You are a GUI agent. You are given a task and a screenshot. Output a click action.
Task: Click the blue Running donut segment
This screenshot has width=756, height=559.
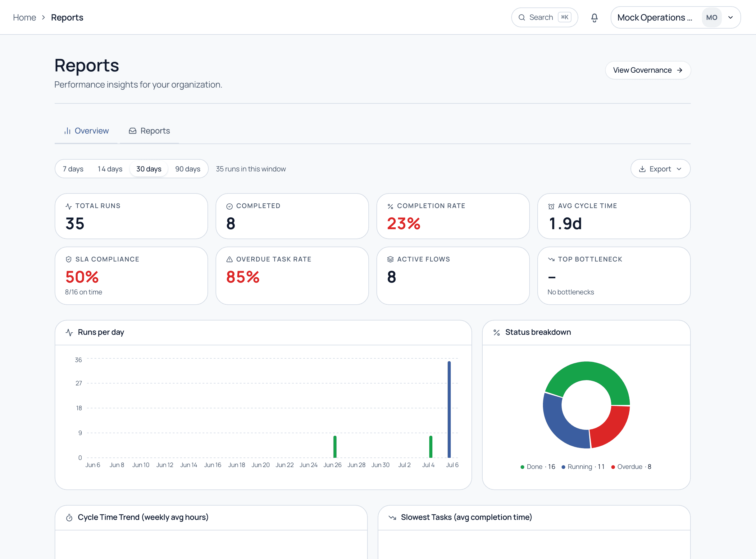click(559, 424)
